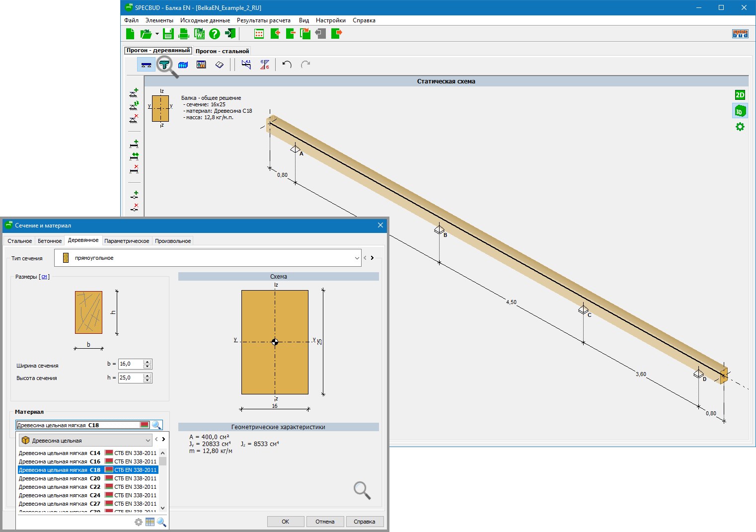Open the Help question mark icon
Image resolution: width=756 pixels, height=532 pixels.
tap(215, 34)
